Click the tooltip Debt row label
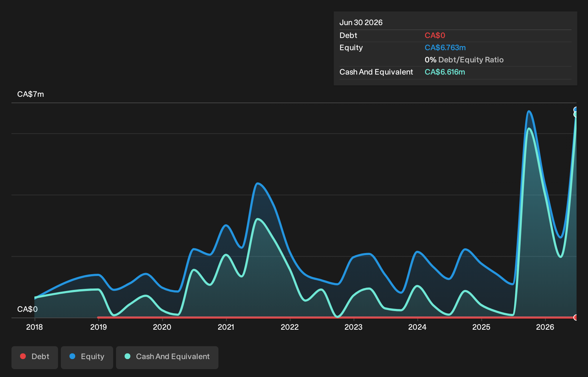Viewport: 588px width, 377px height. (348, 35)
